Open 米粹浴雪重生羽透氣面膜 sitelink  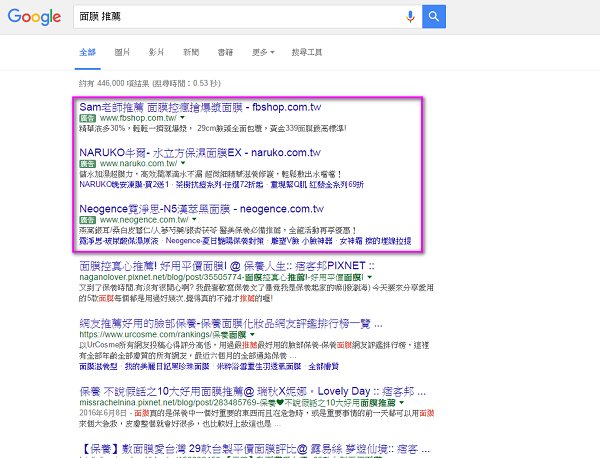point(259,367)
